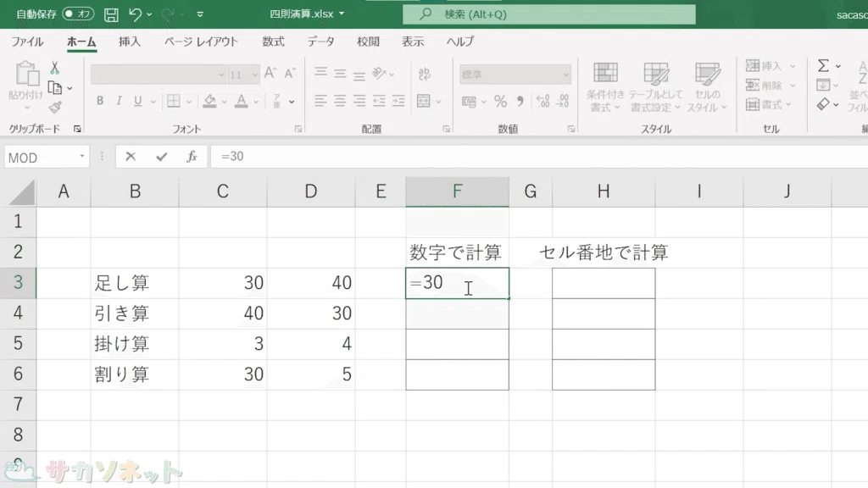Click the Borders icon
The height and width of the screenshot is (488, 868).
173,101
